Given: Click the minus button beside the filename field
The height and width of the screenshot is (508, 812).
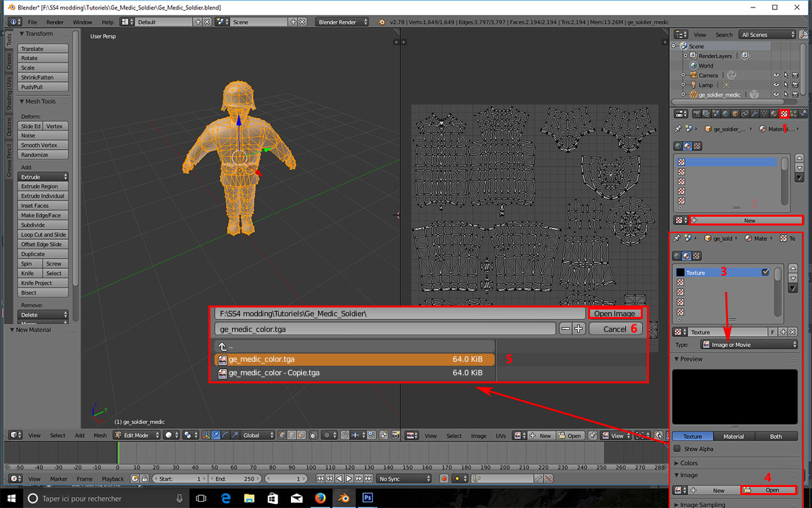Looking at the screenshot, I should coord(566,329).
